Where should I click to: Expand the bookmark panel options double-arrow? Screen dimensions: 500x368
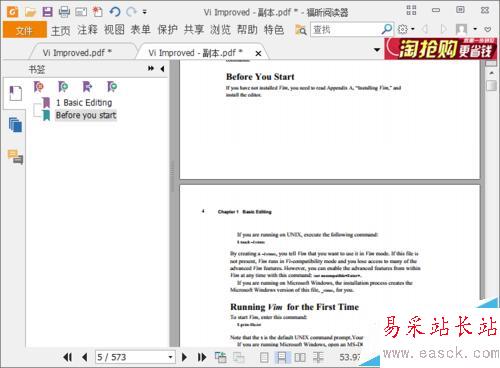(151, 68)
